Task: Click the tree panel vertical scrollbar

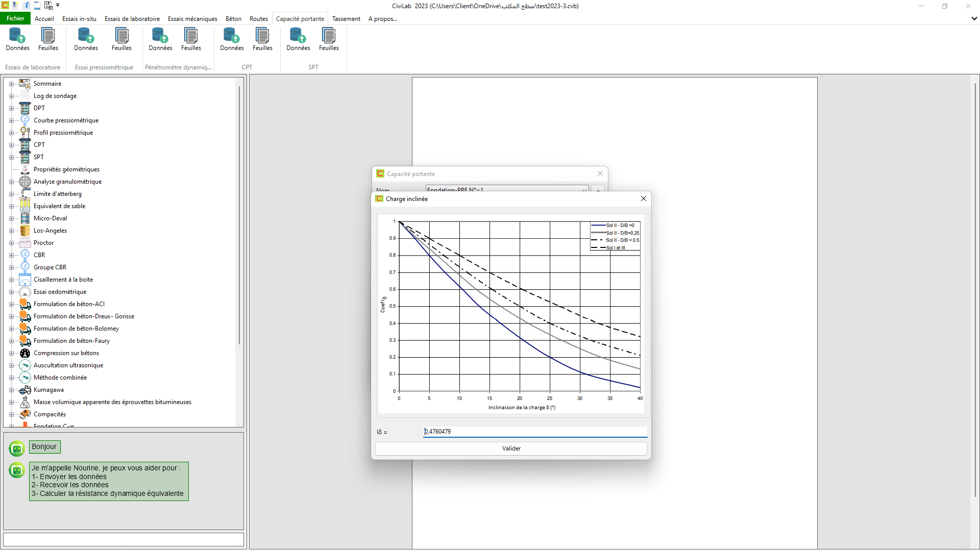Action: point(239,214)
